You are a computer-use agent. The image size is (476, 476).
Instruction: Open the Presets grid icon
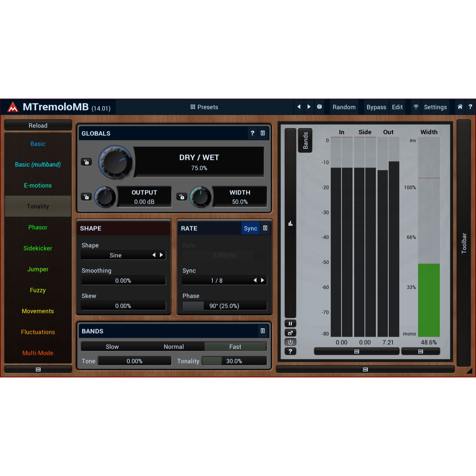click(193, 107)
